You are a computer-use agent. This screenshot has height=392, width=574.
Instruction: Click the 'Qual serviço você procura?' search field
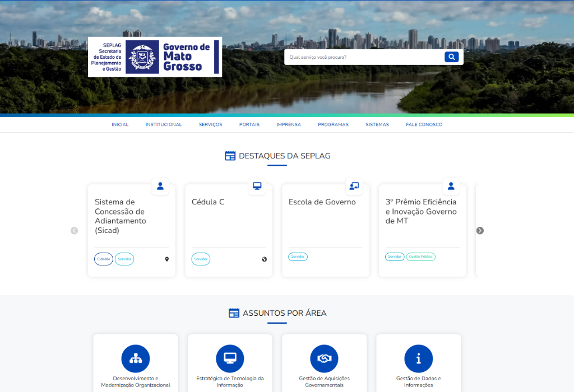pos(363,57)
